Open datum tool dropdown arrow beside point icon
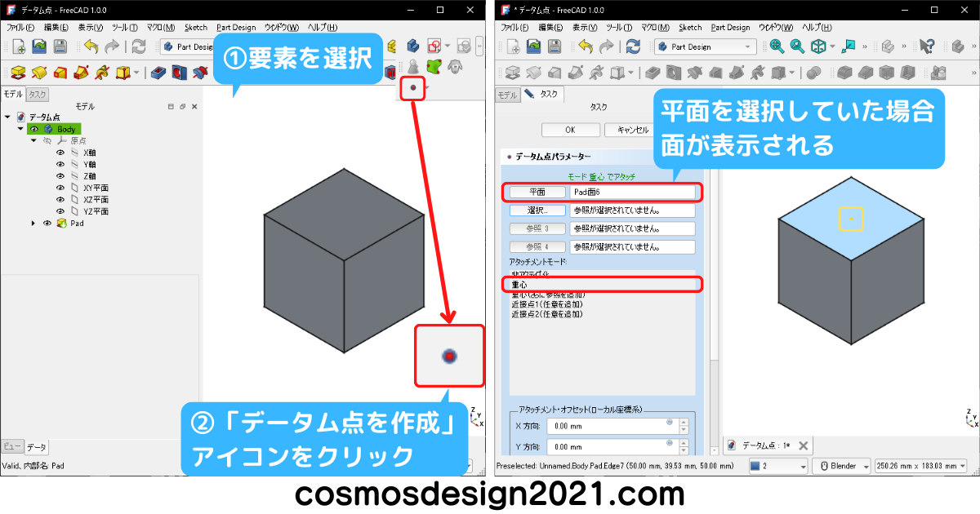Screen dimensions: 980x514 [x=426, y=87]
